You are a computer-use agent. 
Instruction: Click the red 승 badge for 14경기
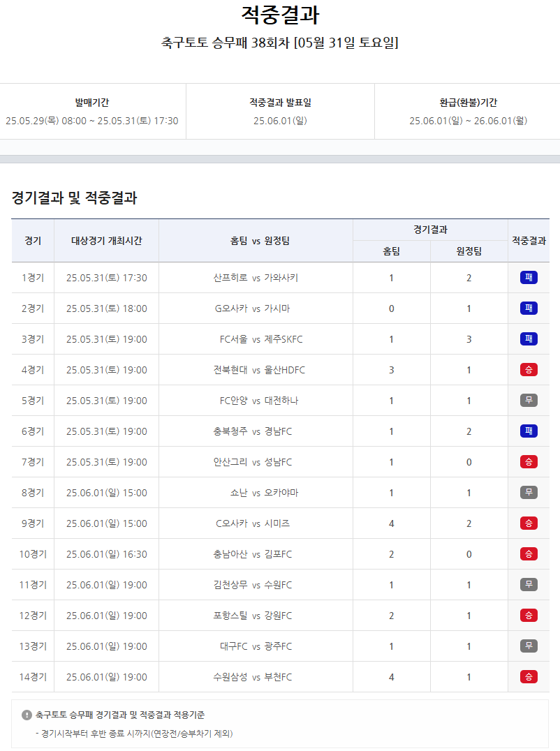tap(529, 677)
